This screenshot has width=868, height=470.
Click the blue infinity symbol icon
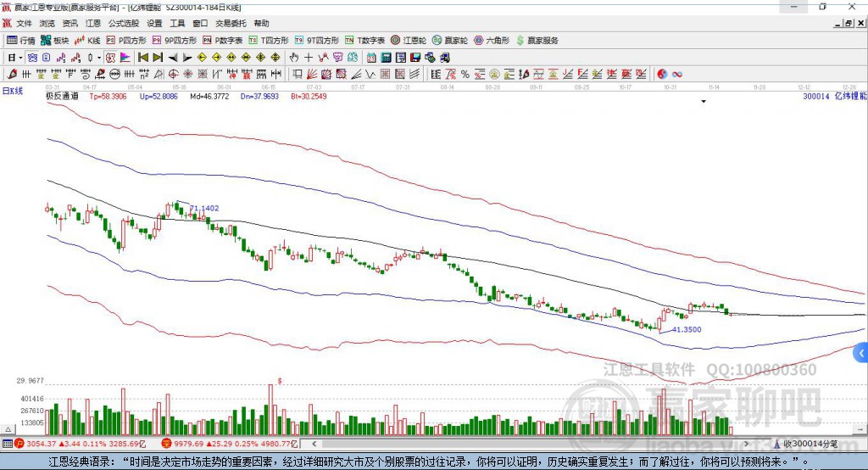coord(677,74)
